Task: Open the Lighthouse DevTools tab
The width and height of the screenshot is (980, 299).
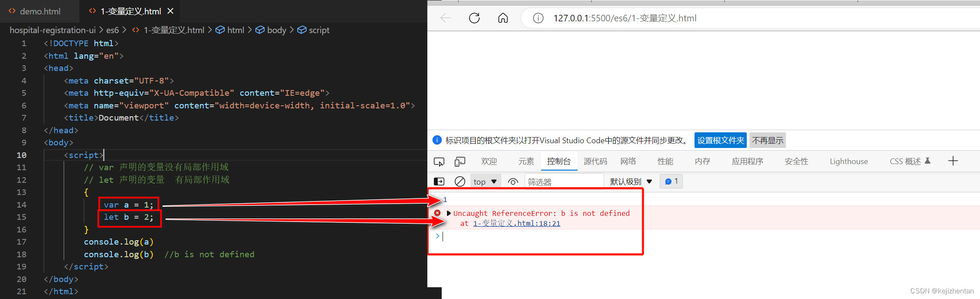Action: [x=849, y=161]
